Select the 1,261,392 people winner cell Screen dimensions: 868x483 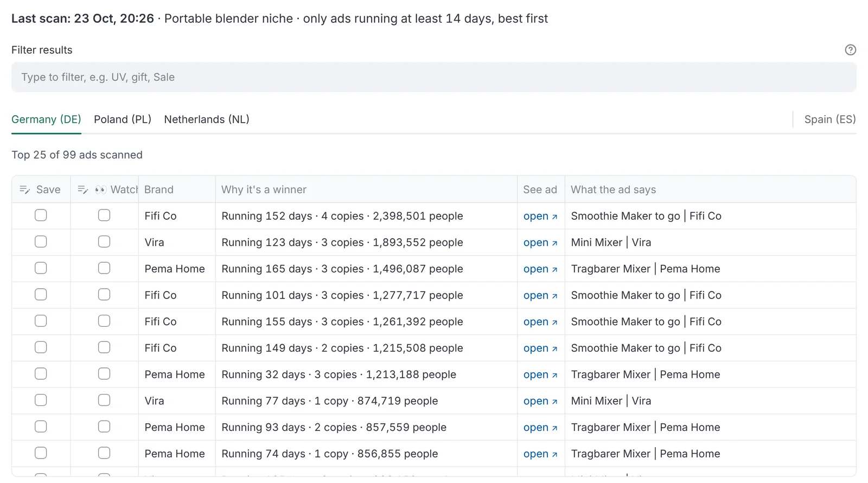[x=366, y=322]
